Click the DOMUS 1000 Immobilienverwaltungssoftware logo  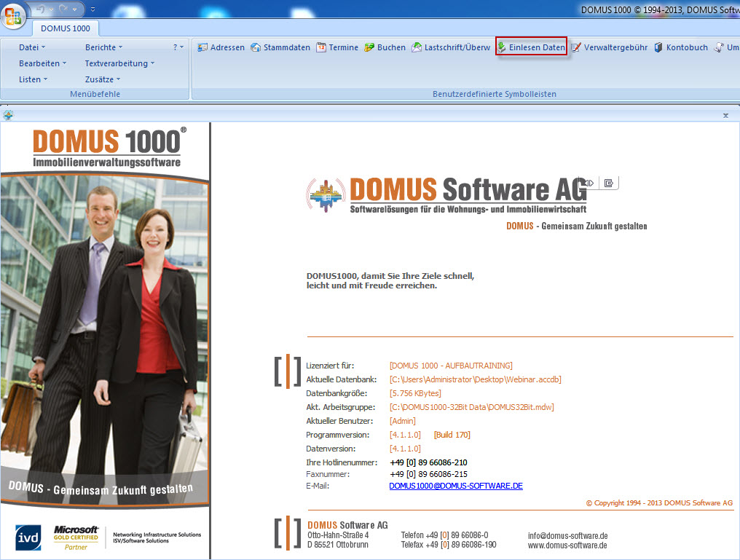109,147
